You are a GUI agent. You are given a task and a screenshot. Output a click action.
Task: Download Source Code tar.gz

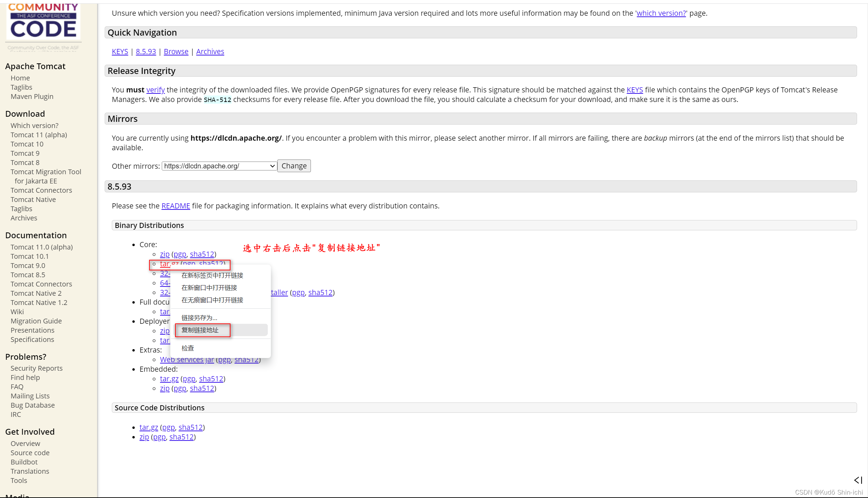pyautogui.click(x=148, y=427)
